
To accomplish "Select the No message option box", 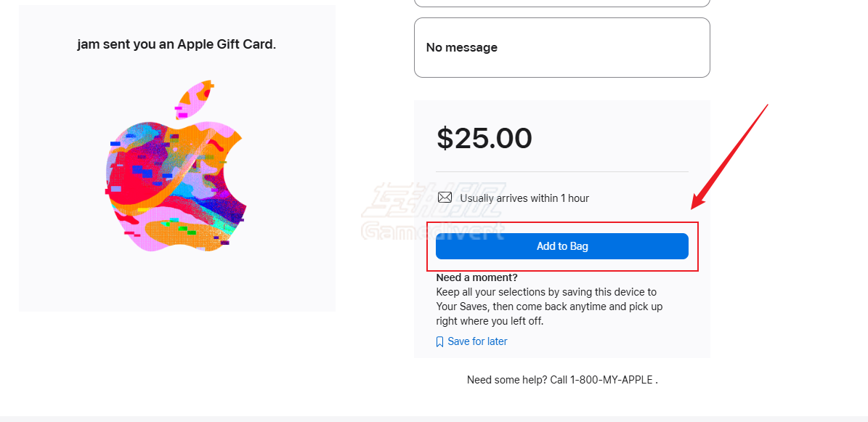I will [x=561, y=47].
